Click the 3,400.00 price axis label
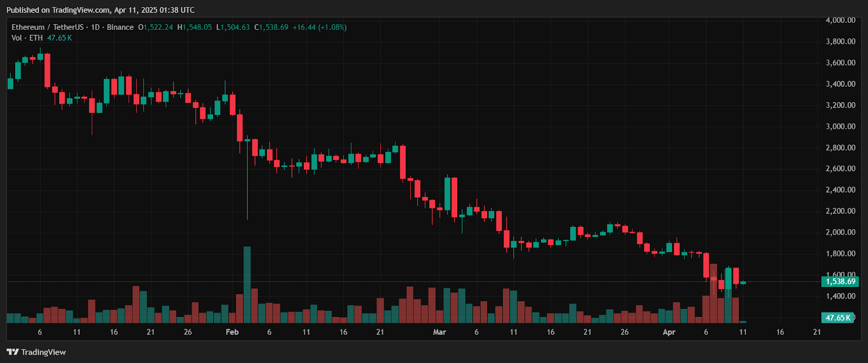Image resolution: width=868 pixels, height=363 pixels. pos(840,84)
